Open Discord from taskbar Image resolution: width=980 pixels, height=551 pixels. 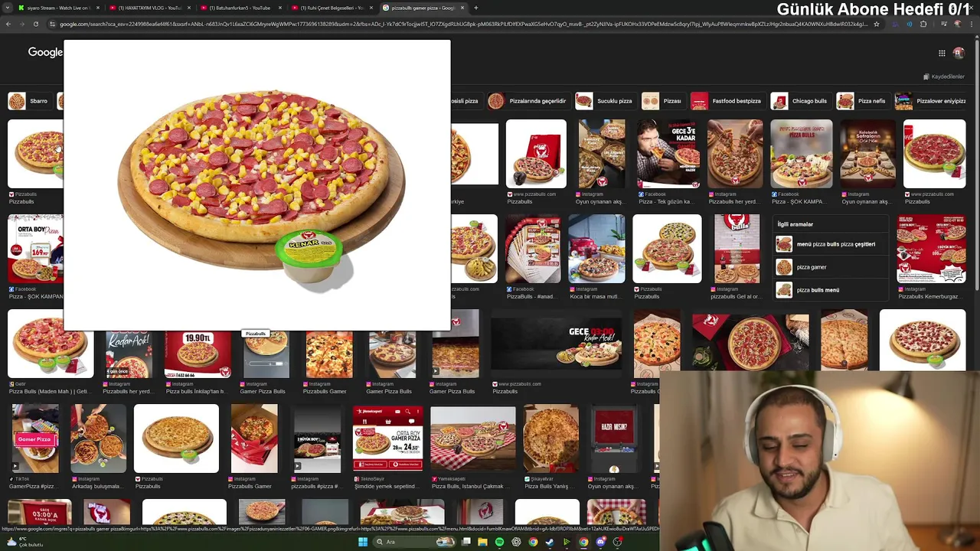point(600,542)
